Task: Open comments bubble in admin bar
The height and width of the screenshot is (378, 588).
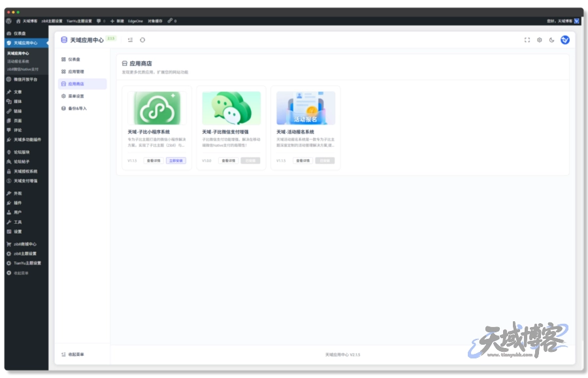Action: tap(101, 21)
